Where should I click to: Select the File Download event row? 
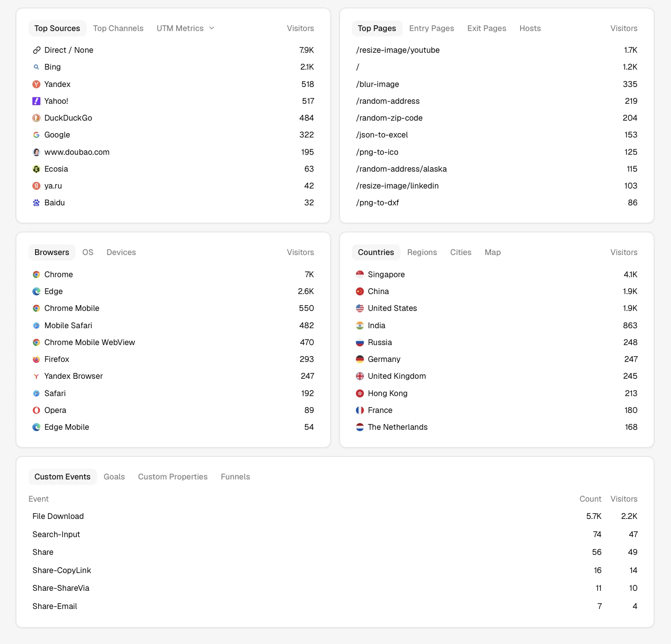[335, 516]
